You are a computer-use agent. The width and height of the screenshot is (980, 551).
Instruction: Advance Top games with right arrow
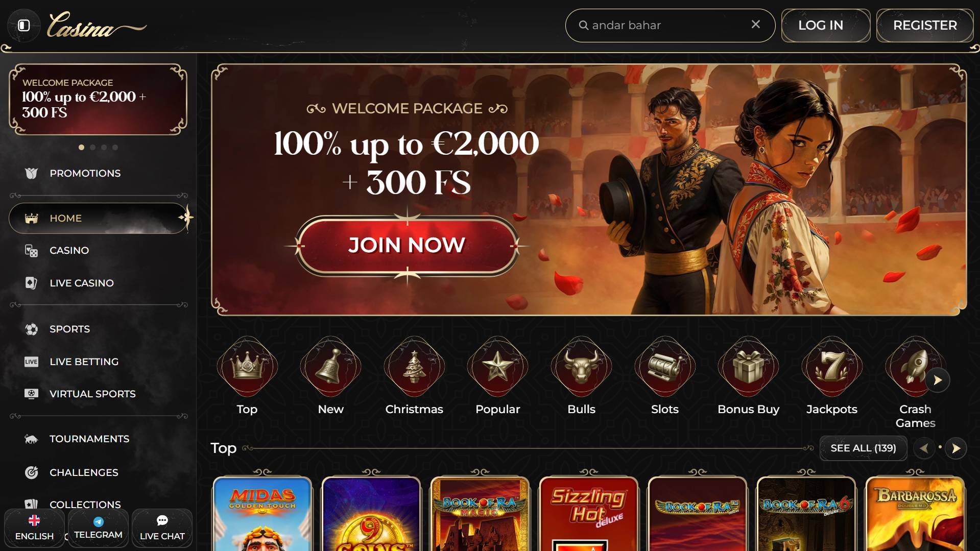(x=955, y=448)
